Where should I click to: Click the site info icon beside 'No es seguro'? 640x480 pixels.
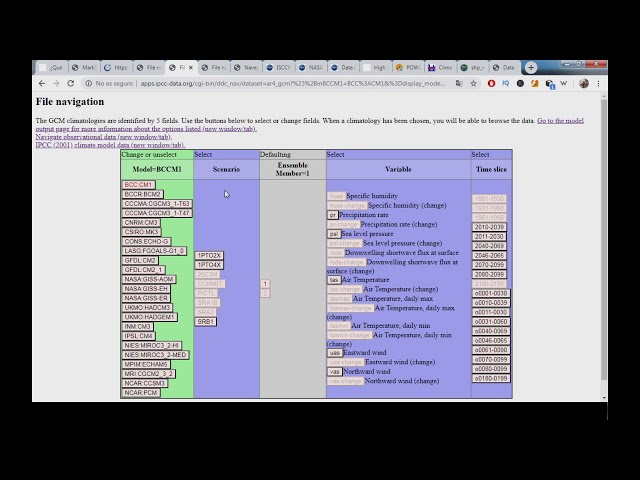coord(88,83)
